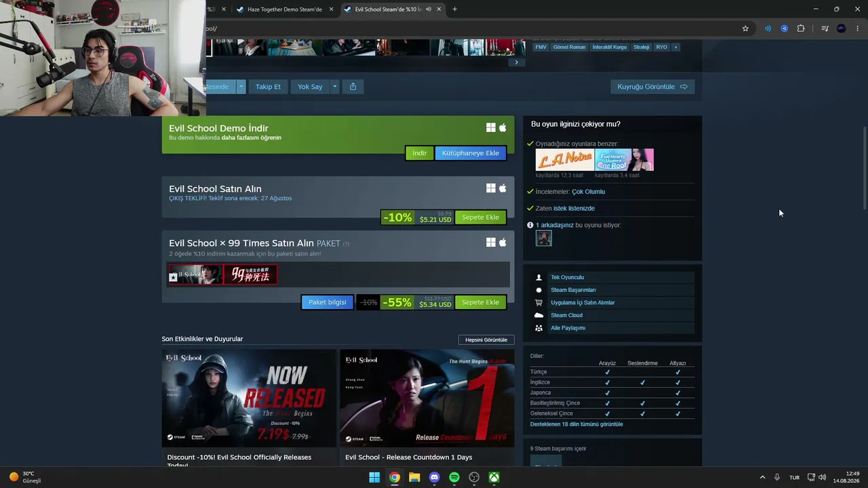
Task: Click the page vertical scrollbar
Action: 865,169
